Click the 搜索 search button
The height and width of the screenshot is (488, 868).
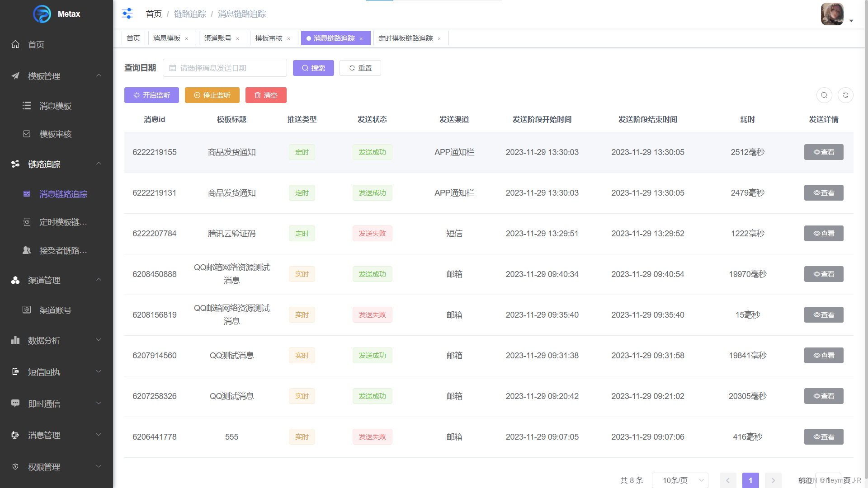(313, 68)
